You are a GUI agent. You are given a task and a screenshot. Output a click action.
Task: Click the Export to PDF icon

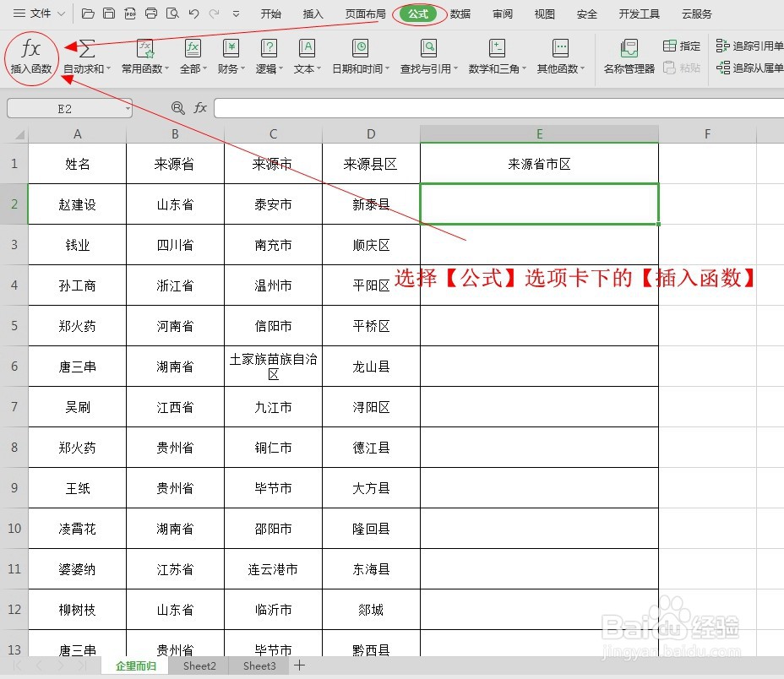130,13
